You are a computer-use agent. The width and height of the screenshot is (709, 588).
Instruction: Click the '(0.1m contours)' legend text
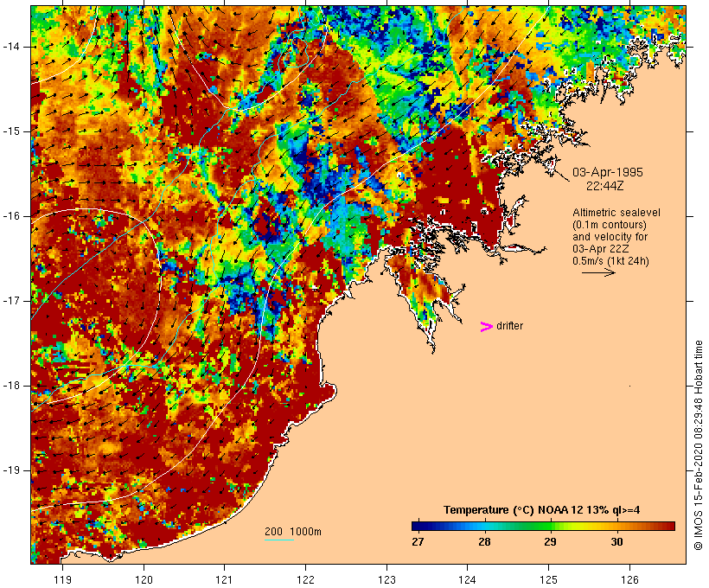click(x=609, y=225)
